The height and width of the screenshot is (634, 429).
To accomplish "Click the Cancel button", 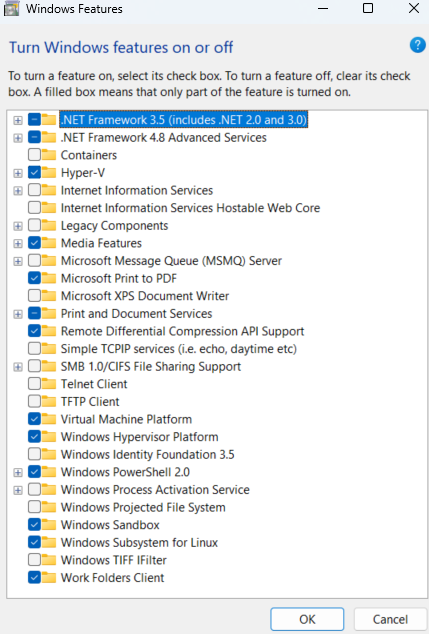I will [390, 619].
